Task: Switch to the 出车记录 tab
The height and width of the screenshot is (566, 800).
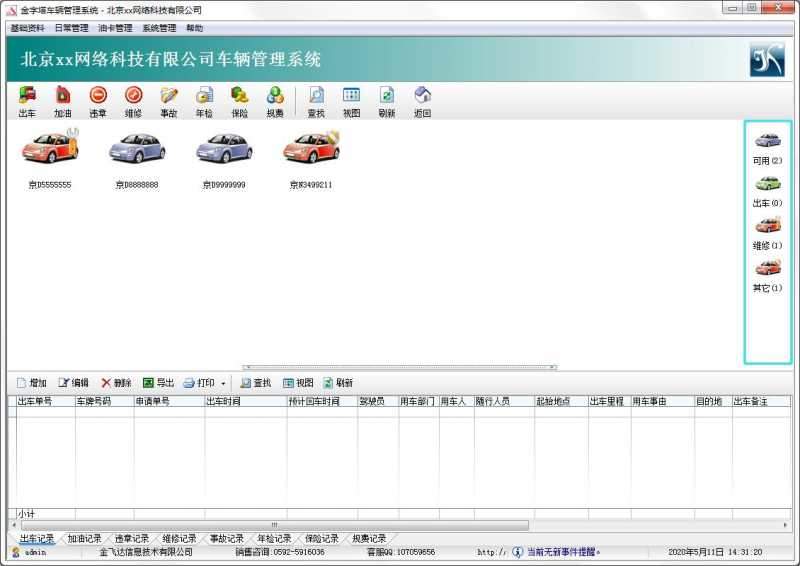Action: [37, 538]
